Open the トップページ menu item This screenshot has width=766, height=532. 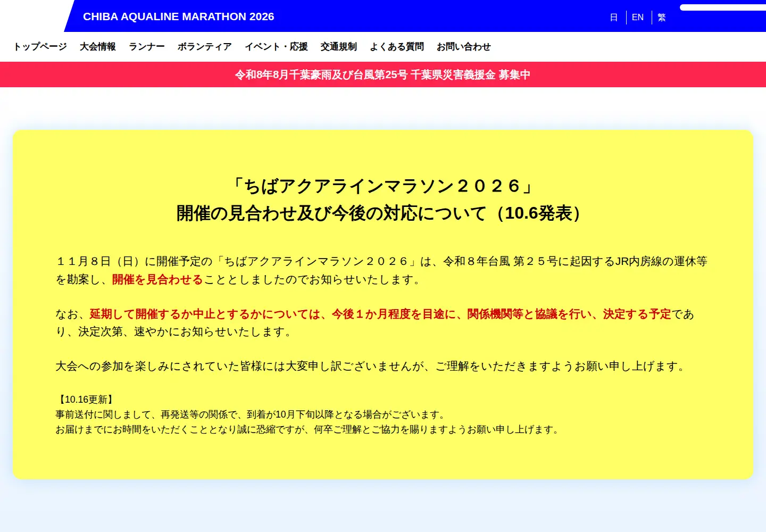pos(40,47)
